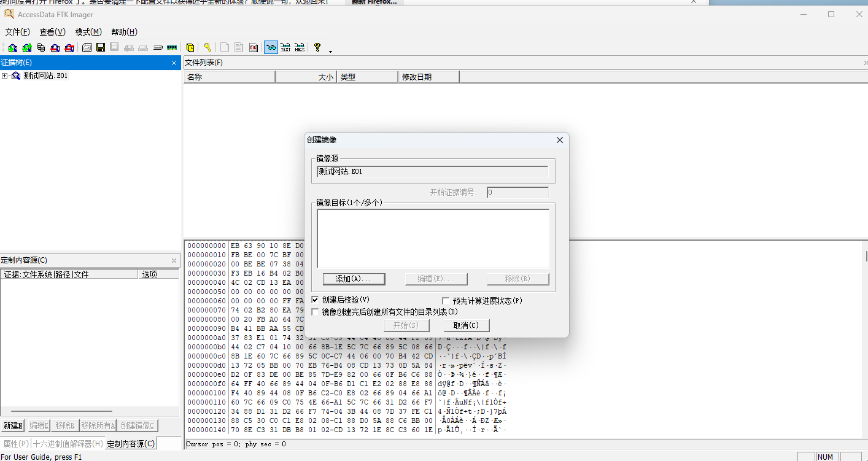The width and height of the screenshot is (868, 461).
Task: Click the 开始证据编号 number field
Action: tap(517, 193)
